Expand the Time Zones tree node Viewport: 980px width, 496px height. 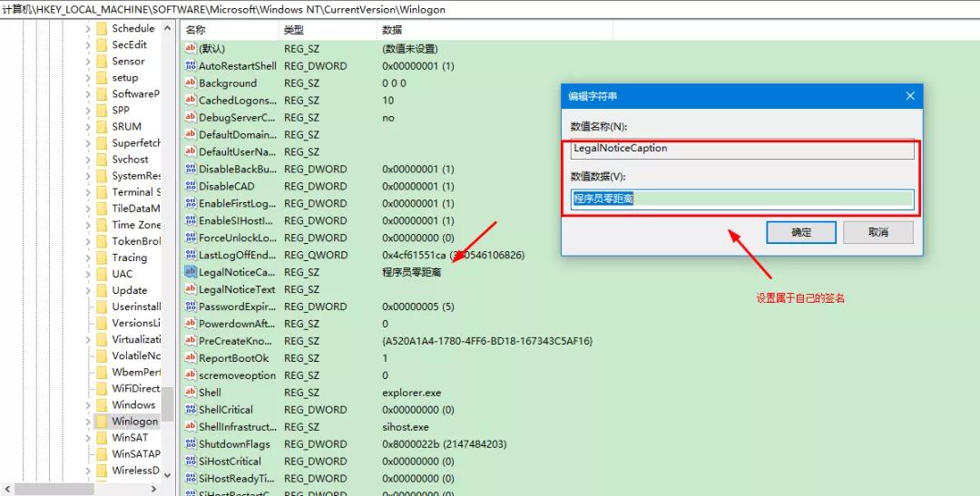pyautogui.click(x=88, y=225)
